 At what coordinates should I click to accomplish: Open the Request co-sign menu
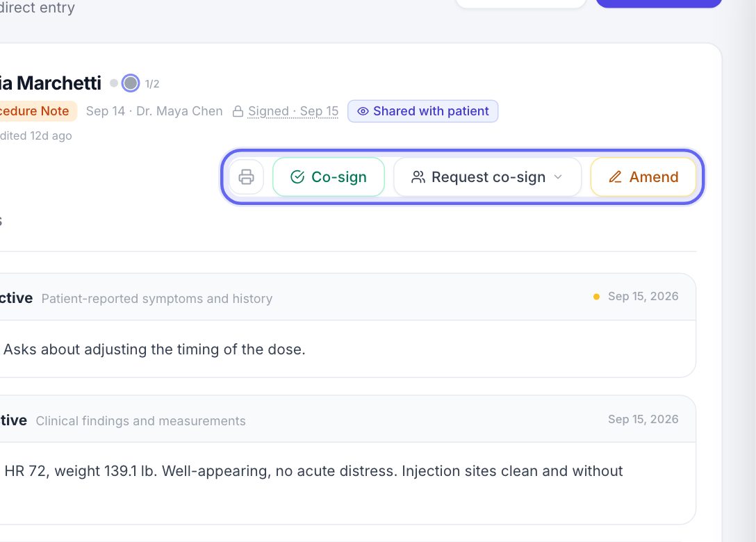[488, 177]
